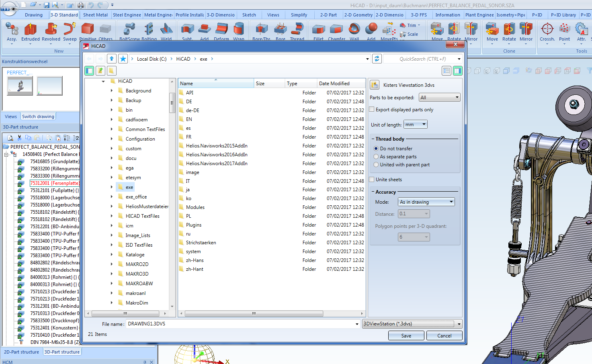Click the Save button

[x=406, y=336]
